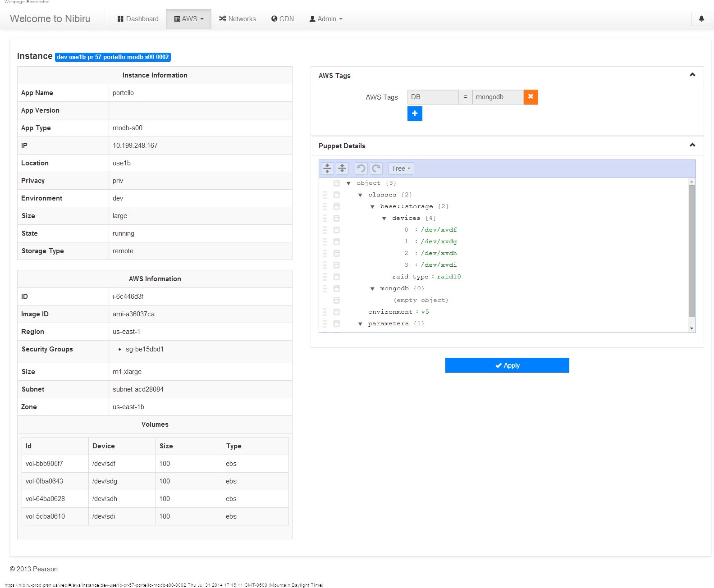Open the Tree mode dropdown
The image size is (714, 588).
[401, 169]
